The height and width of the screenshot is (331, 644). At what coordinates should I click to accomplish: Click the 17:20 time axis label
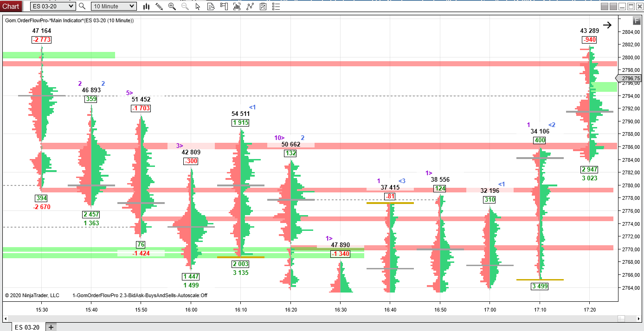(590, 309)
